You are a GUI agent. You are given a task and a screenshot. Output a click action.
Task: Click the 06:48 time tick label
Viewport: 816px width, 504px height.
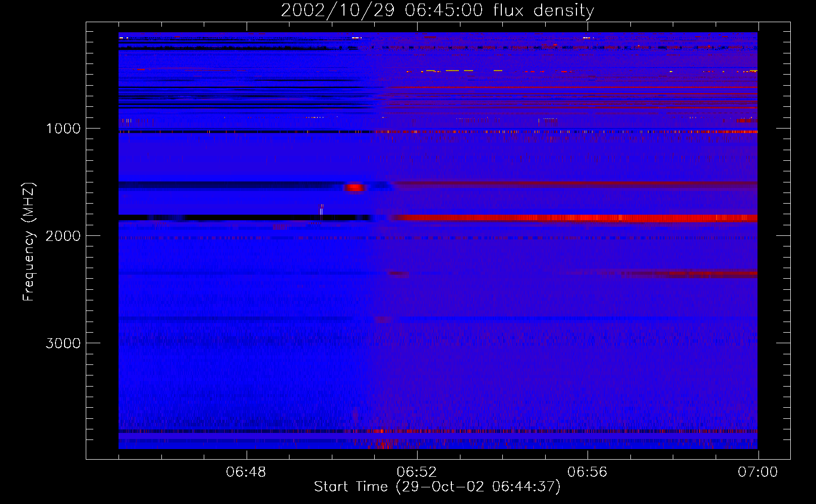click(x=246, y=472)
